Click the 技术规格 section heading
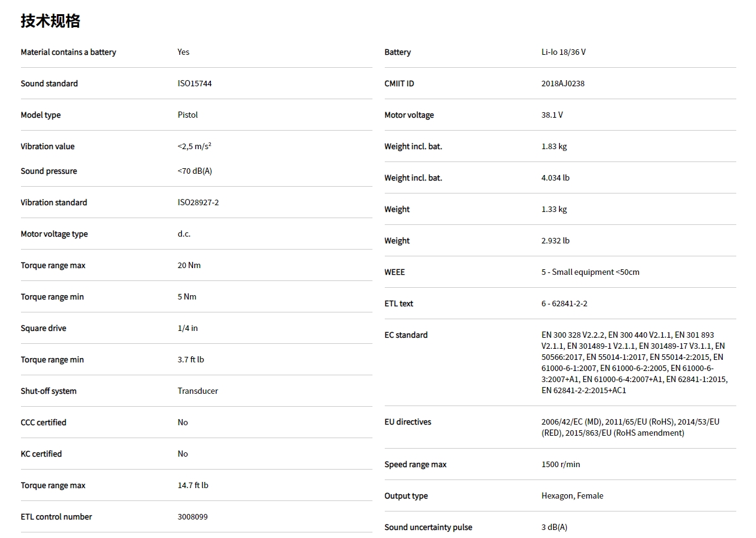 point(51,21)
